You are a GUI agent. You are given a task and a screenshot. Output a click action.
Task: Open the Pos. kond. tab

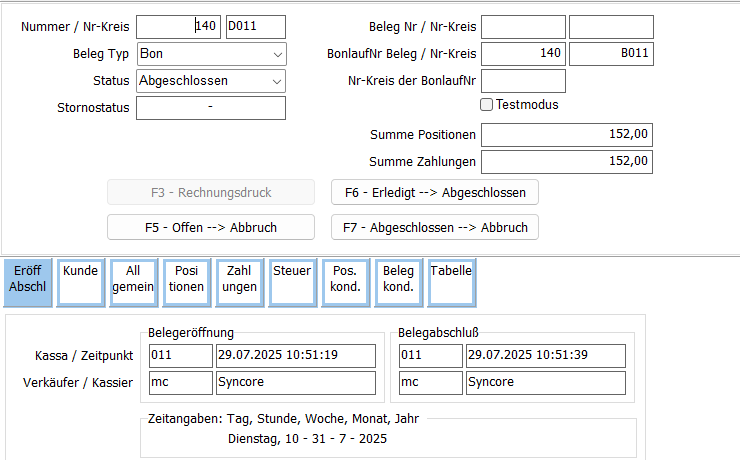[x=345, y=280]
